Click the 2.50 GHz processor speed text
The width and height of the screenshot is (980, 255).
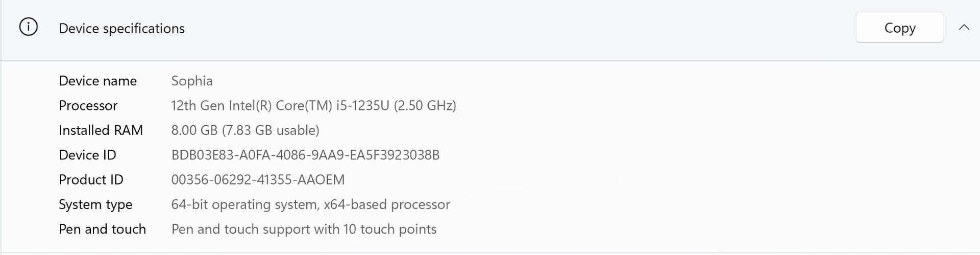click(x=425, y=106)
